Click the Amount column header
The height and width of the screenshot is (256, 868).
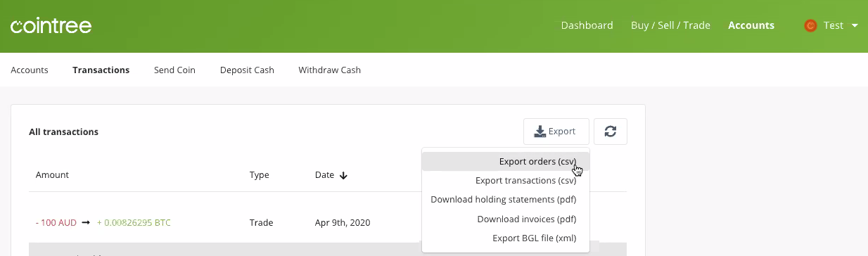pyautogui.click(x=52, y=175)
